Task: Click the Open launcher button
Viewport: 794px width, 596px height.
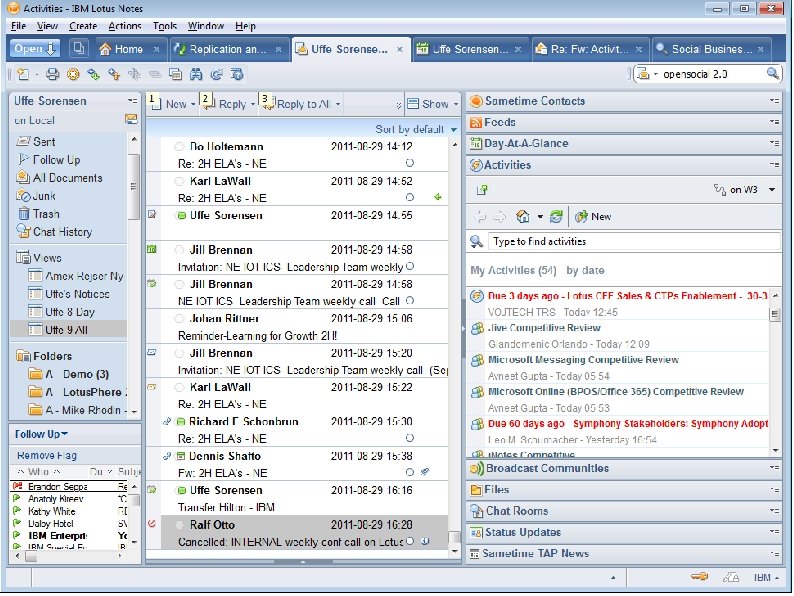Action: (x=34, y=49)
